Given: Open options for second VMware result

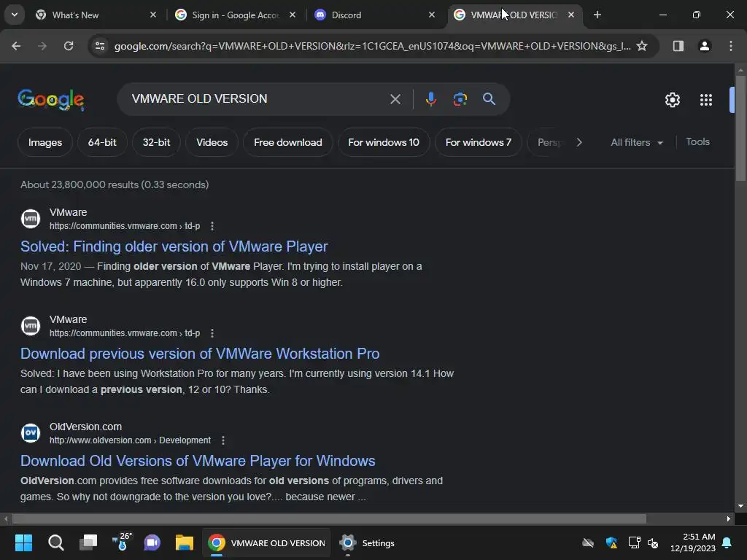Looking at the screenshot, I should point(212,333).
